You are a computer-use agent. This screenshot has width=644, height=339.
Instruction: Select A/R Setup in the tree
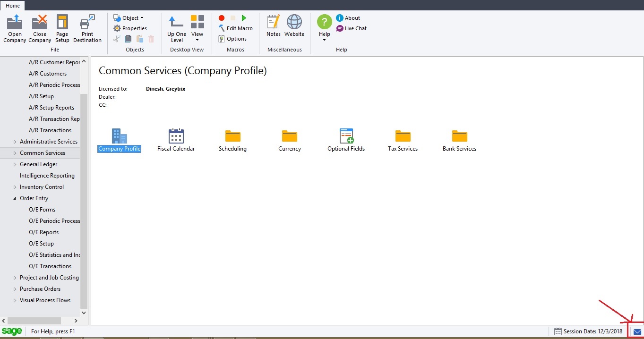tap(41, 96)
